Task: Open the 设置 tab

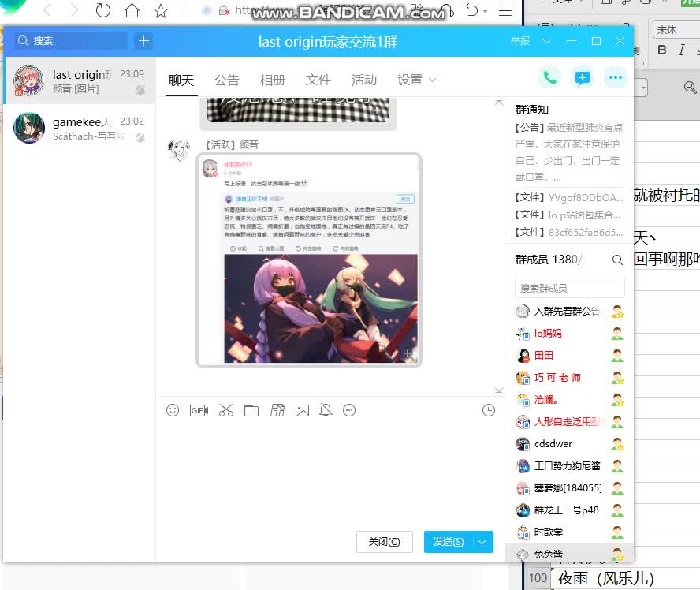Action: [410, 80]
